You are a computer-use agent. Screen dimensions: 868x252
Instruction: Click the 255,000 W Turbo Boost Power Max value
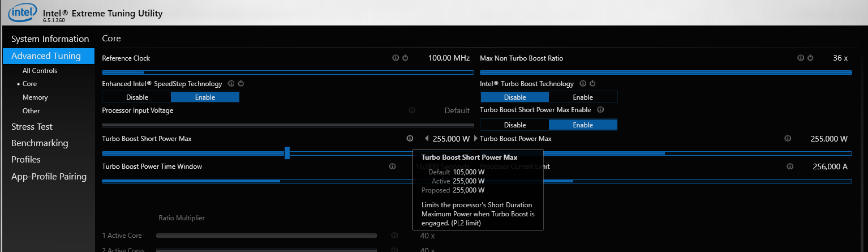[829, 138]
